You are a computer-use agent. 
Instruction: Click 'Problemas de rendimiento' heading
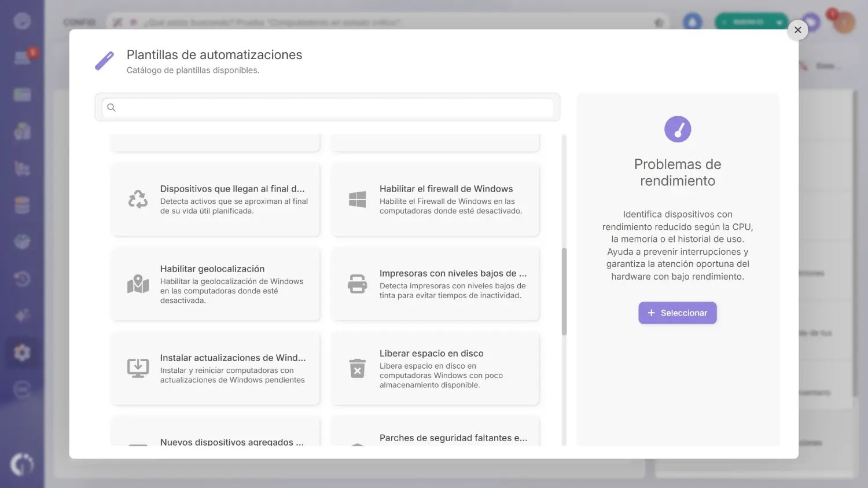tap(678, 173)
